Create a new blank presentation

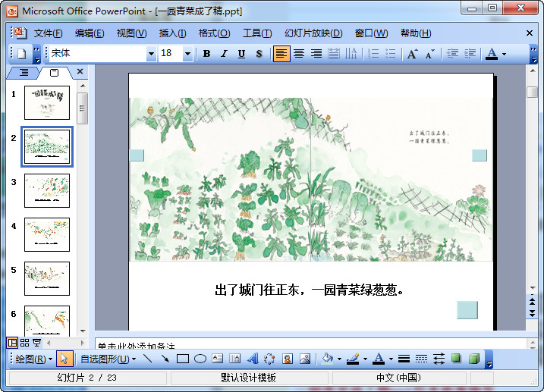[x=22, y=54]
